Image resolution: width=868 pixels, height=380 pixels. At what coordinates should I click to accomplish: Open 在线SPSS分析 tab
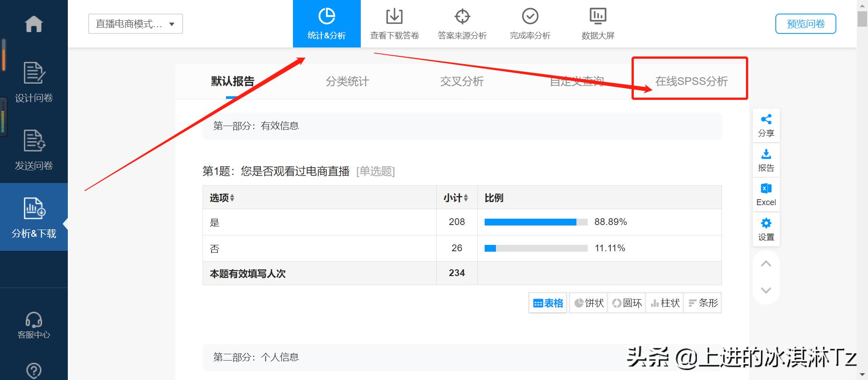pyautogui.click(x=691, y=81)
